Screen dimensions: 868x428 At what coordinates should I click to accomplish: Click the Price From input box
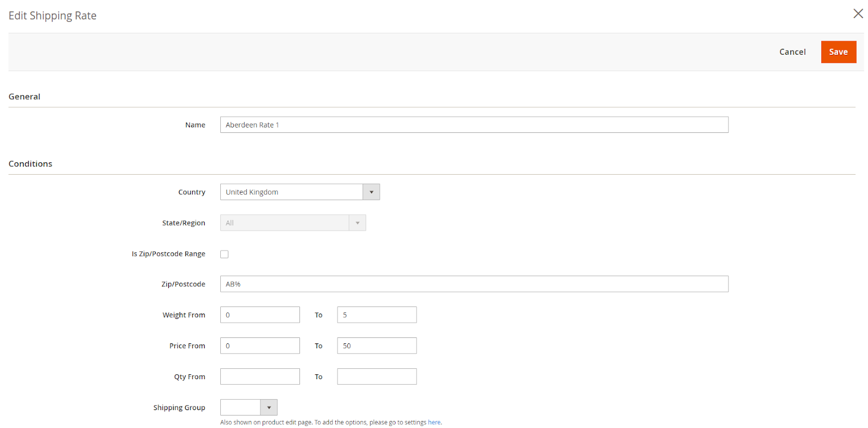click(x=260, y=346)
